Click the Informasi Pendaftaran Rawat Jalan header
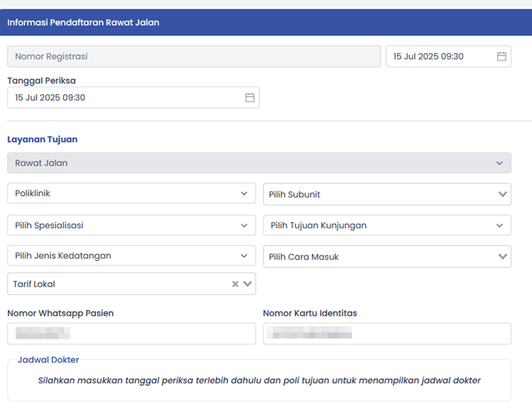The image size is (532, 413). [83, 22]
